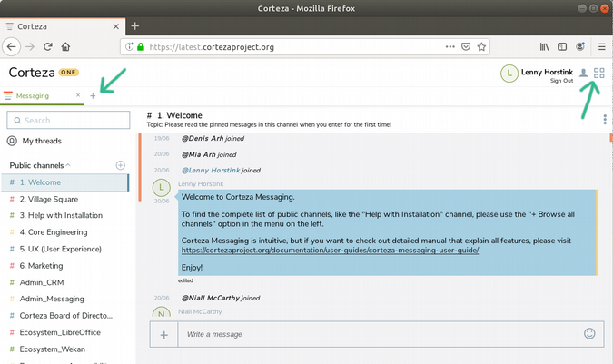Screen dimensions: 613x364
Task: Click the user profile silhouette icon
Action: pyautogui.click(x=583, y=73)
